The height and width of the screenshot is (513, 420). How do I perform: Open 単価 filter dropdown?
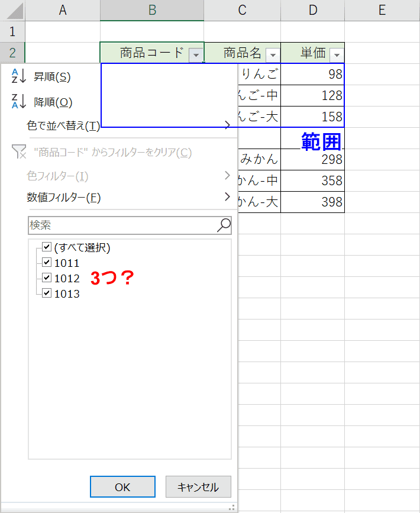pos(337,55)
